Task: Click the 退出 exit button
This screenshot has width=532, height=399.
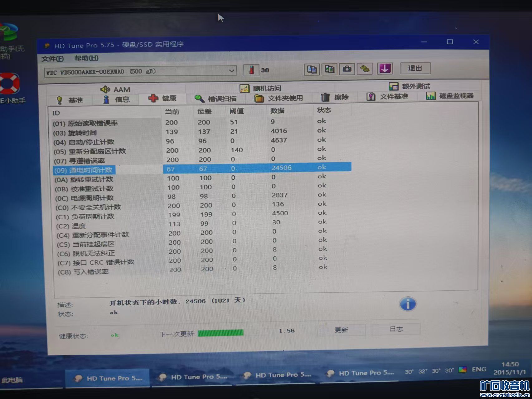Action: 415,68
